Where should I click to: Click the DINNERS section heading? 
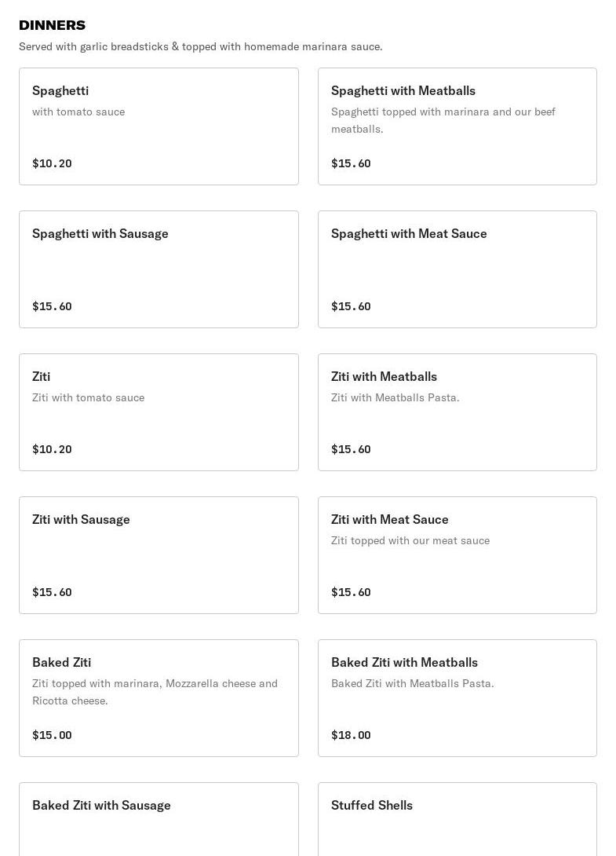52,25
